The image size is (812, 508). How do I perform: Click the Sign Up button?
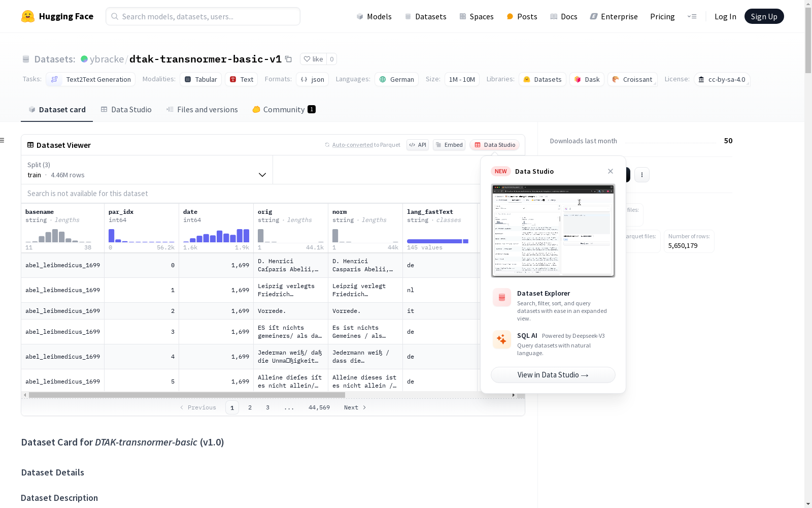pyautogui.click(x=764, y=16)
